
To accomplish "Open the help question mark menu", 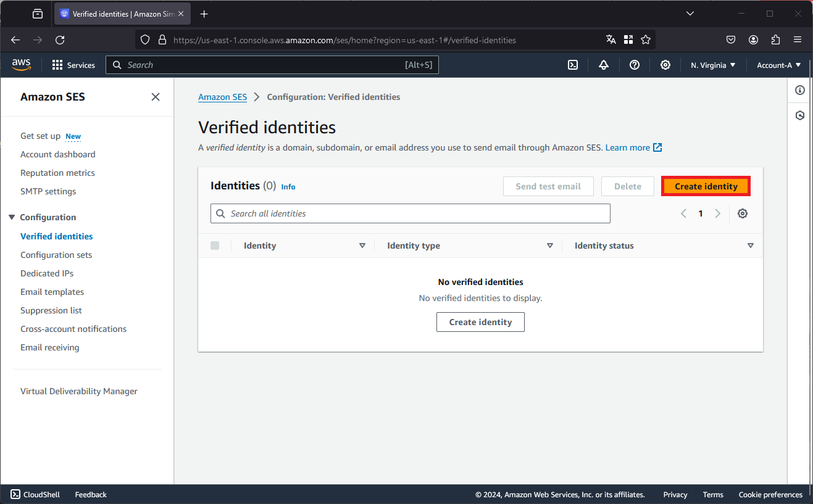I will [x=635, y=65].
